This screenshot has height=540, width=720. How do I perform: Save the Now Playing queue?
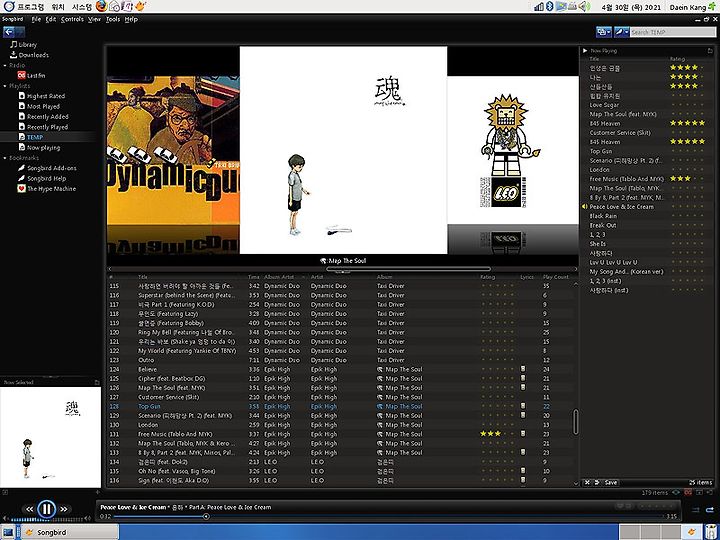610,482
